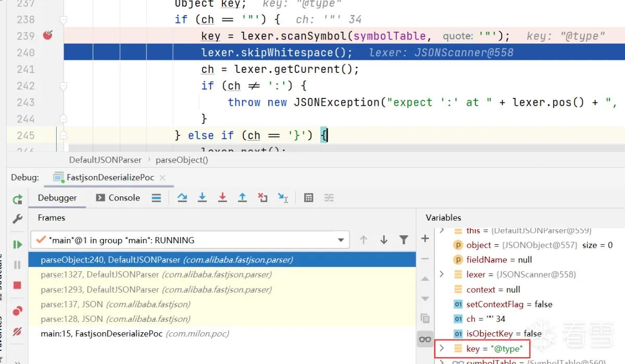
Task: Toggle Mute Breakpoints in the debug sidebar
Action: point(17,332)
